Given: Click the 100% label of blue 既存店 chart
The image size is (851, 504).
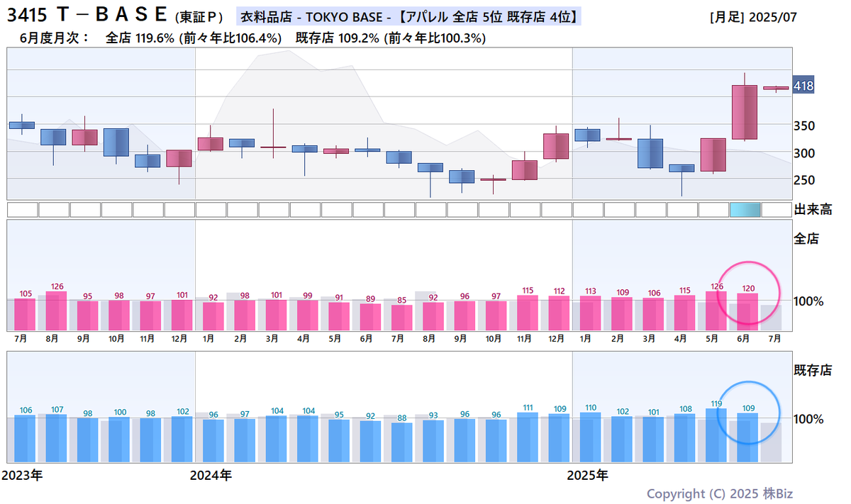Looking at the screenshot, I should coord(808,419).
